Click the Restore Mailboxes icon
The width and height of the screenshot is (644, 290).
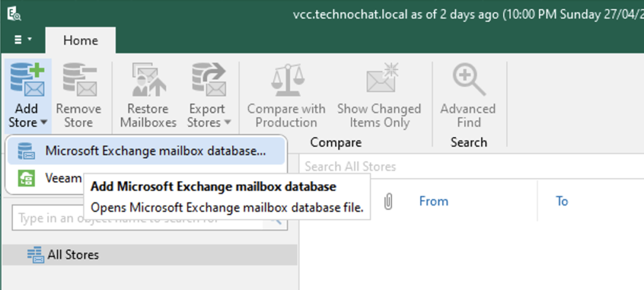coord(148,81)
